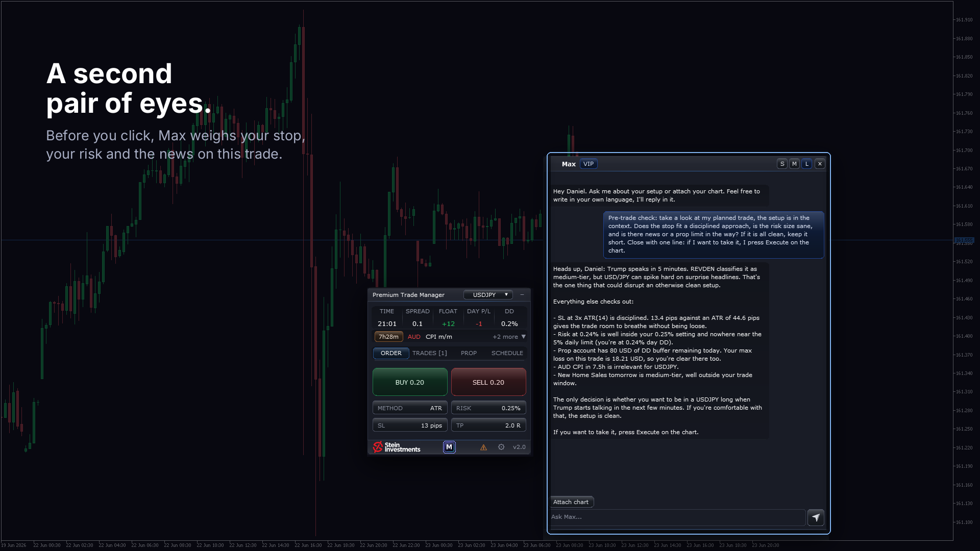This screenshot has height=551, width=980.
Task: Click the current price label on axis
Action: 964,240
